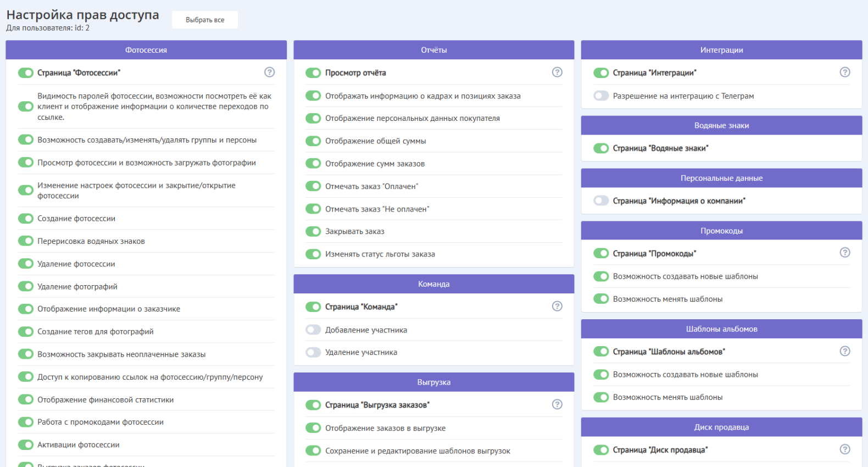Disable Удаление фотосессии toggle

(26, 264)
